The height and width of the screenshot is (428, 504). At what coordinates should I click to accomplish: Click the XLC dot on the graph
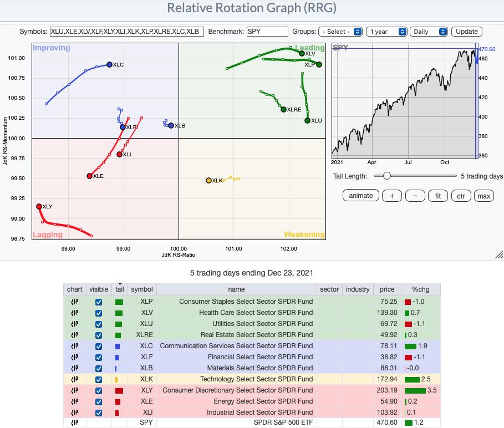109,64
